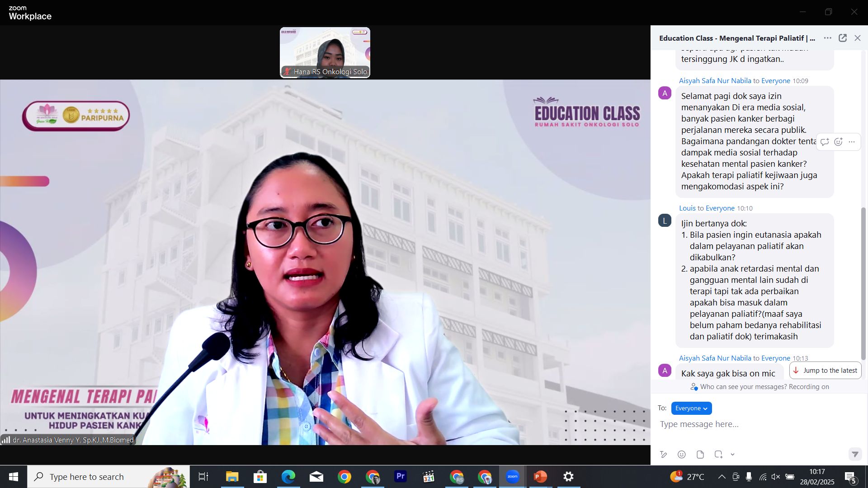Click the chat panel scrollbar
Viewport: 868px width, 488px height.
[863, 283]
